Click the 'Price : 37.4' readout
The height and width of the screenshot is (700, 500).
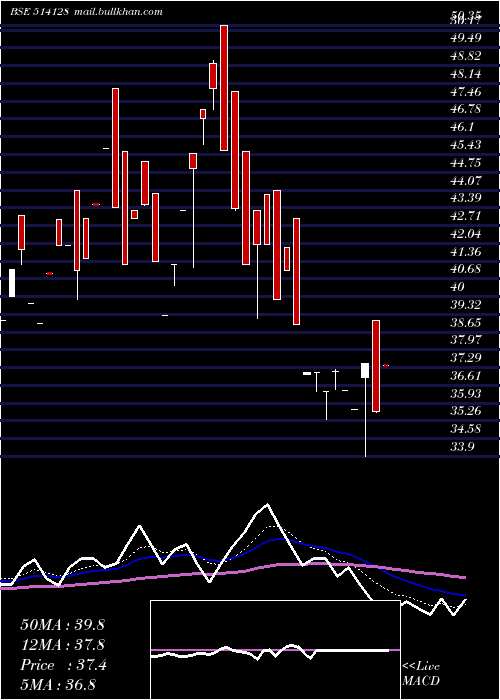point(63,665)
